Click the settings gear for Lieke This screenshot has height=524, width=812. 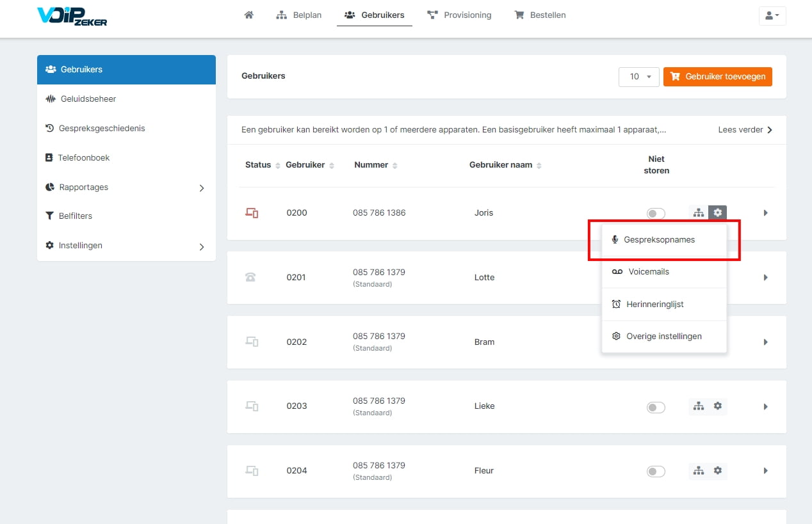point(718,406)
